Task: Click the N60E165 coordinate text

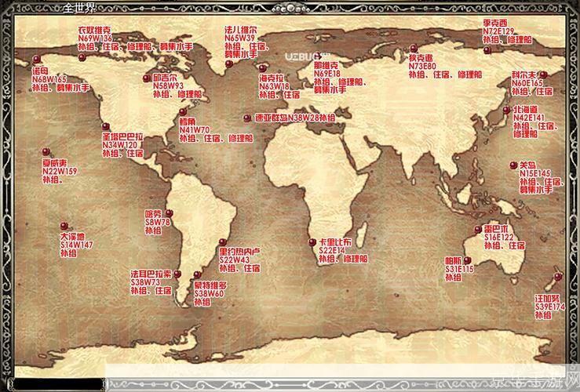Action: [527, 83]
